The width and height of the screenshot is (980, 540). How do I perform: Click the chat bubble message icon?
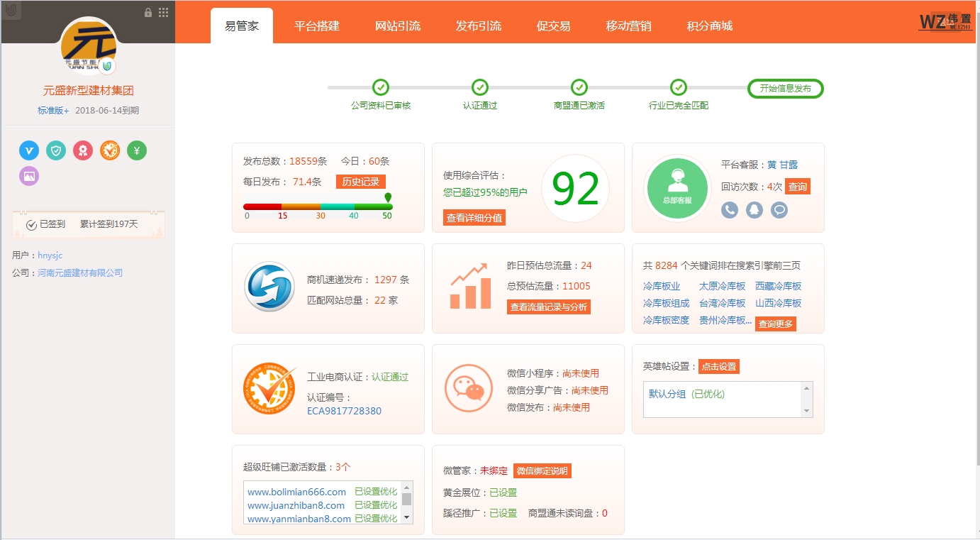tap(779, 210)
